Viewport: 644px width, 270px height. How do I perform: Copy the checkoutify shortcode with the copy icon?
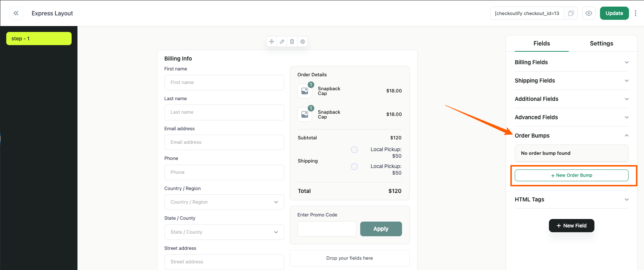pos(571,13)
